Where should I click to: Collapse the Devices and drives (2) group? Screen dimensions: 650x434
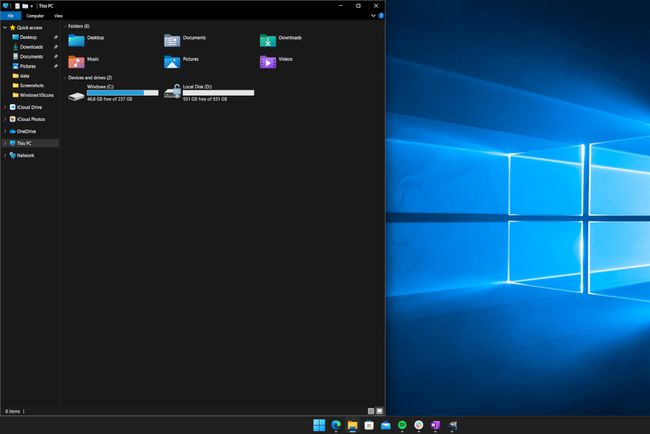pos(65,78)
